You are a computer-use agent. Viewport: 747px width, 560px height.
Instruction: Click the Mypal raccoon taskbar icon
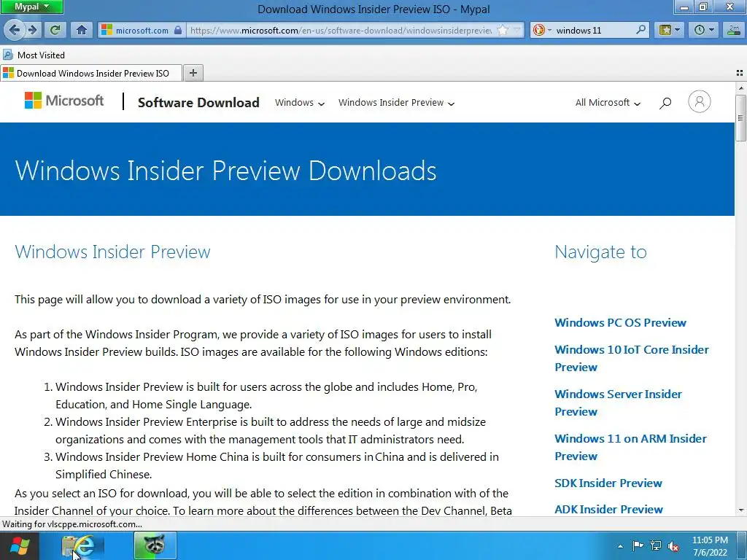point(155,545)
